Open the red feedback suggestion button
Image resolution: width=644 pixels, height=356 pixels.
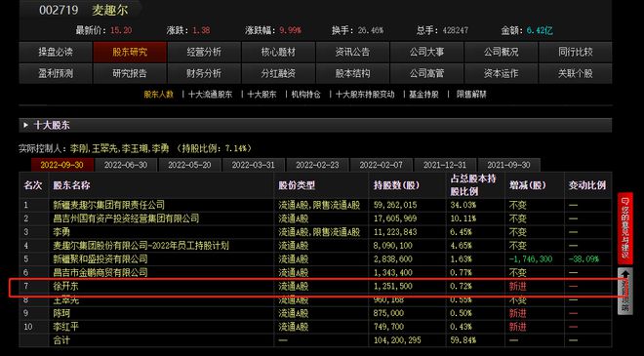click(624, 228)
